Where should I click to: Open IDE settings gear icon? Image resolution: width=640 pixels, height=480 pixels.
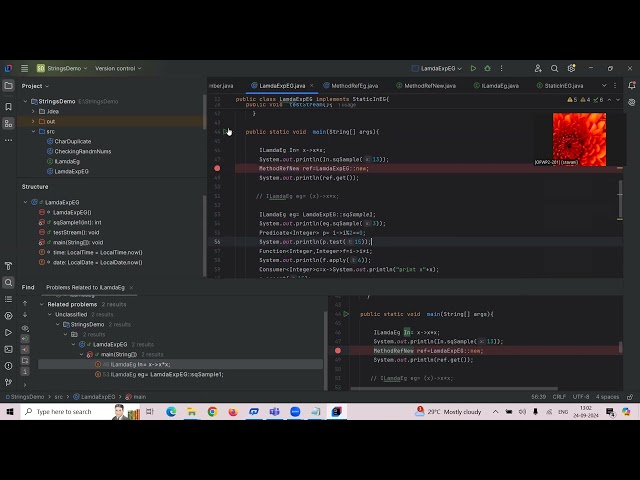[571, 68]
